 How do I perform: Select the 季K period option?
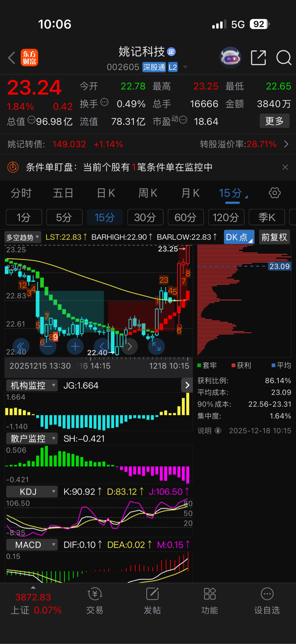pyautogui.click(x=267, y=217)
